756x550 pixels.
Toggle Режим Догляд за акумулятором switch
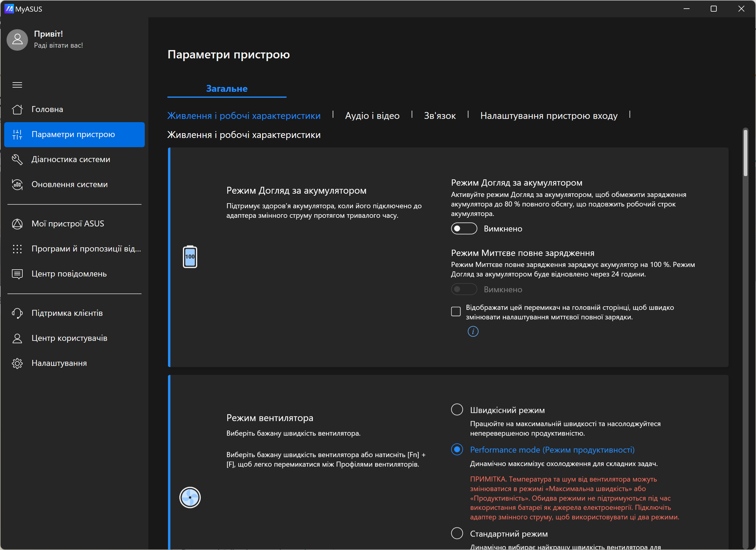click(x=464, y=229)
